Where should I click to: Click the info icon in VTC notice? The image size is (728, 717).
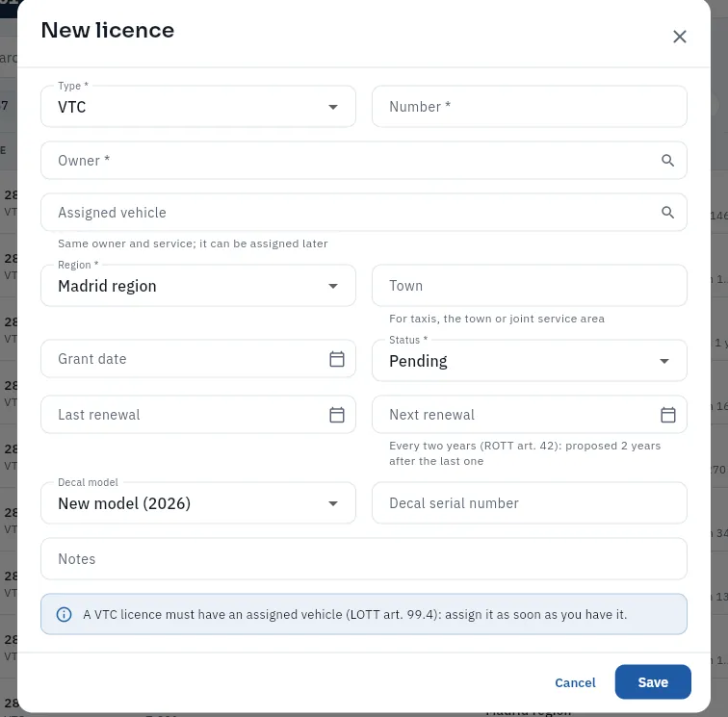(65, 614)
